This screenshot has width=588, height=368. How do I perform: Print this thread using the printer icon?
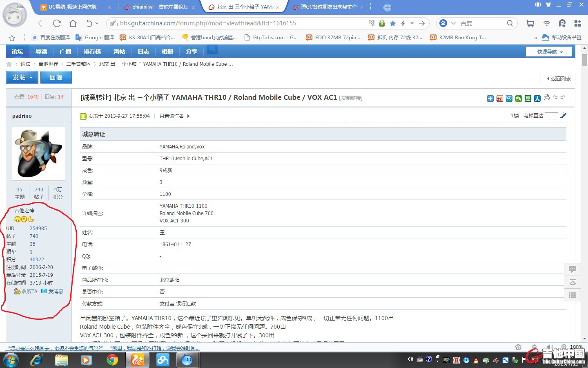(x=547, y=97)
